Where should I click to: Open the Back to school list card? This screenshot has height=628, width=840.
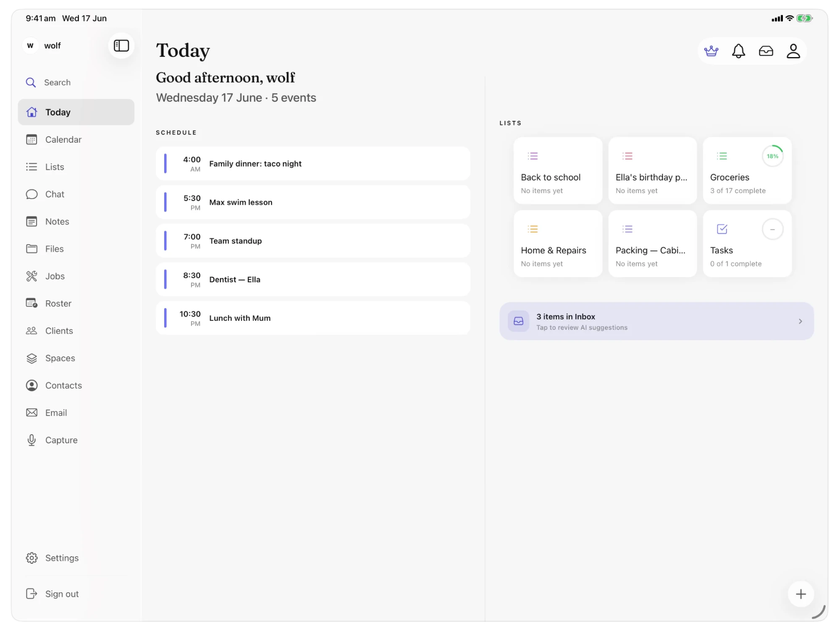point(558,171)
